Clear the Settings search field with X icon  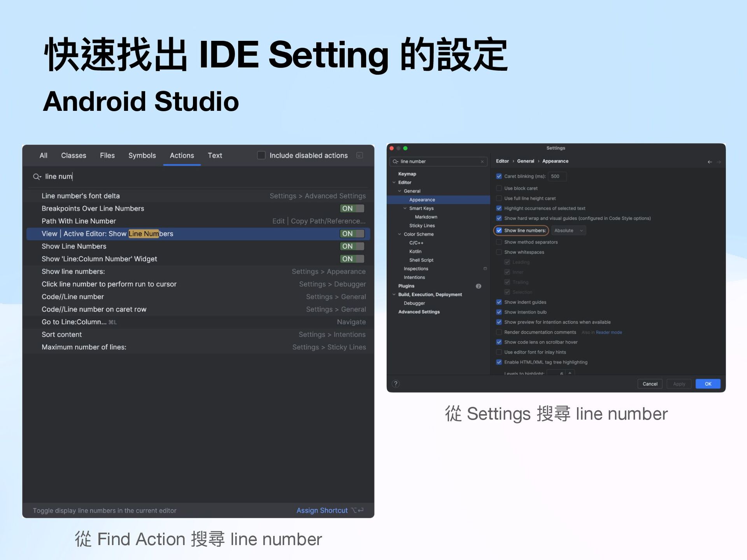point(482,161)
